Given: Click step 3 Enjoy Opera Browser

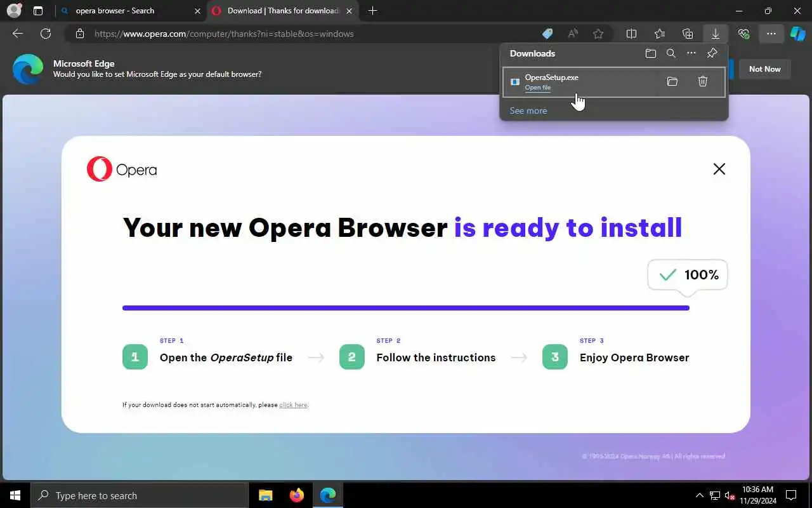Looking at the screenshot, I should [x=616, y=352].
